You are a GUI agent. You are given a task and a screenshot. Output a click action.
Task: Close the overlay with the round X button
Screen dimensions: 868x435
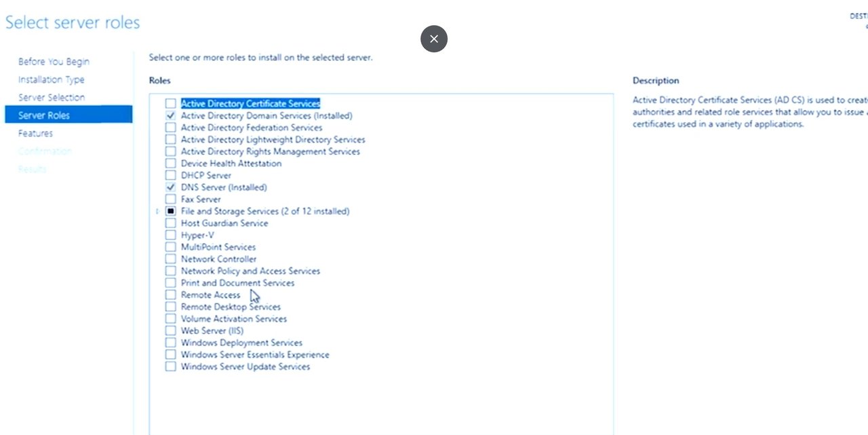tap(434, 39)
